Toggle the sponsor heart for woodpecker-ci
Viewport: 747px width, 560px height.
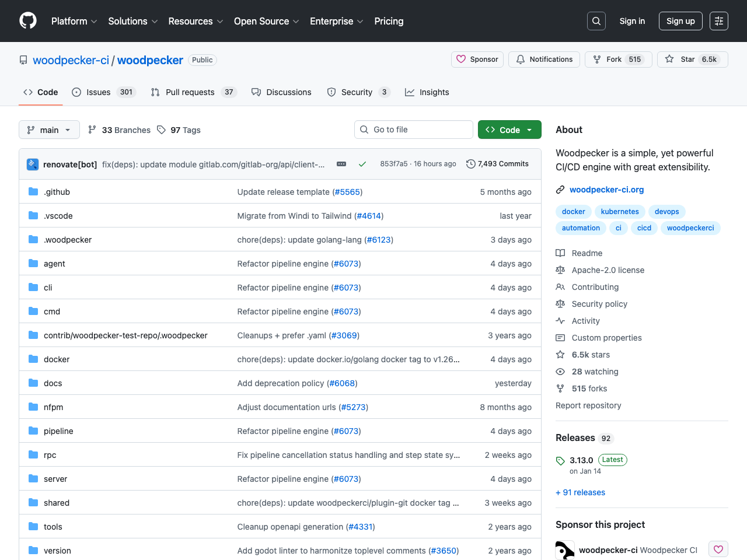tap(718, 549)
